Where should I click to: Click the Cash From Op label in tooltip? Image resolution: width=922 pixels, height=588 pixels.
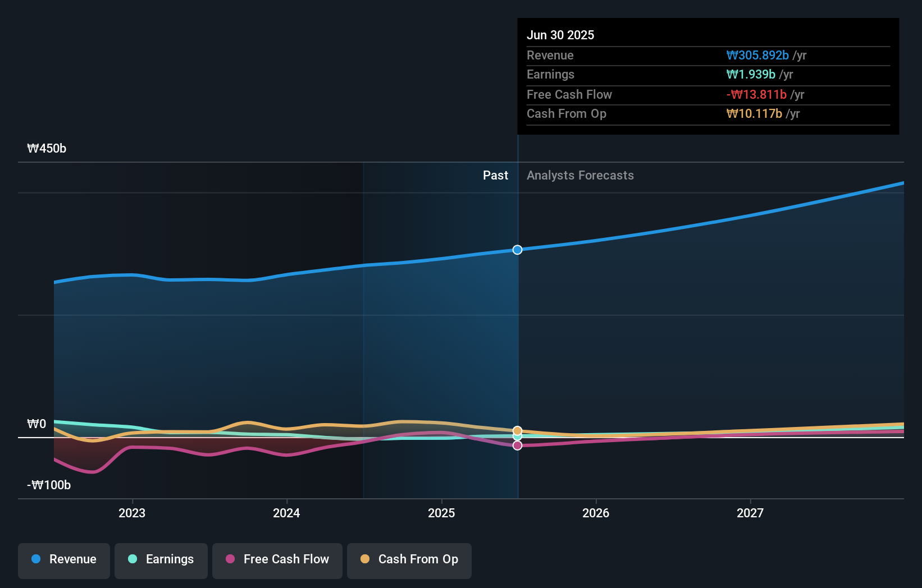pyautogui.click(x=567, y=114)
